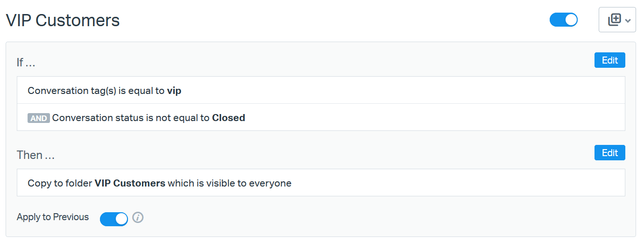Edit the If conditions
Image resolution: width=644 pixels, height=244 pixels.
tap(609, 60)
